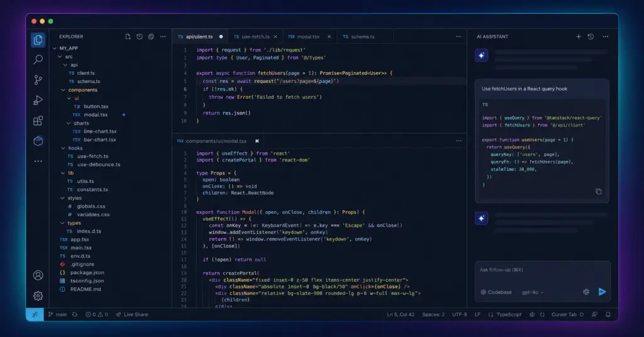The image size is (644, 337).
Task: Click the history/refresh icon in the Explorer header
Action: coord(140,36)
